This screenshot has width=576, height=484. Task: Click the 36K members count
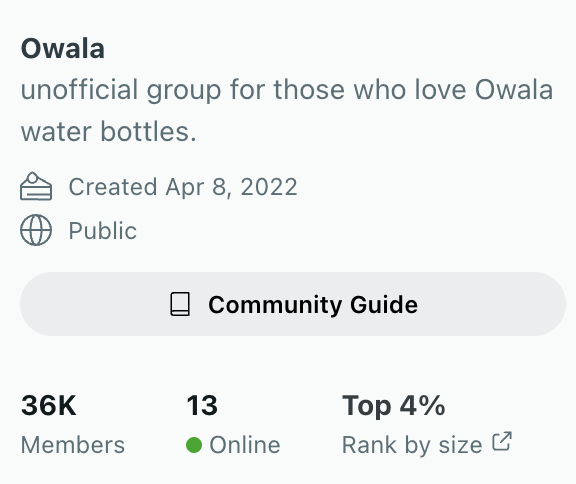49,405
